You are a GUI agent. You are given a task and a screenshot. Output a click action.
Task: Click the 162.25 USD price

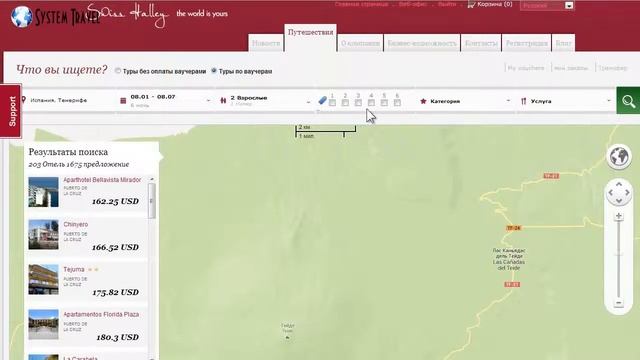click(x=116, y=201)
